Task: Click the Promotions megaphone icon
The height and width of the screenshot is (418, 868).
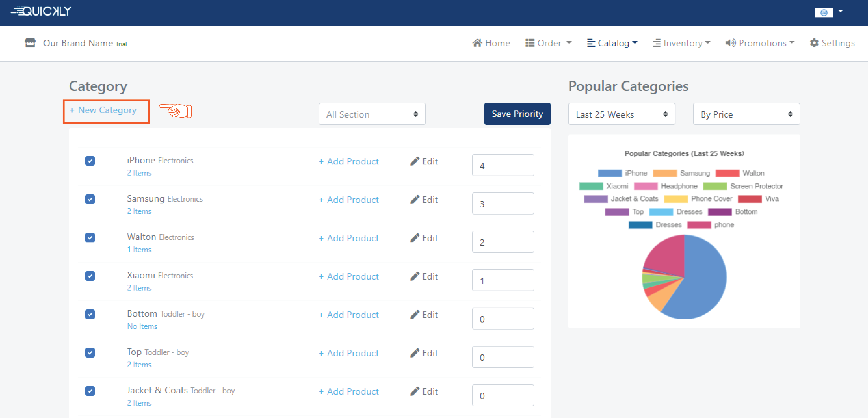Action: pyautogui.click(x=730, y=43)
